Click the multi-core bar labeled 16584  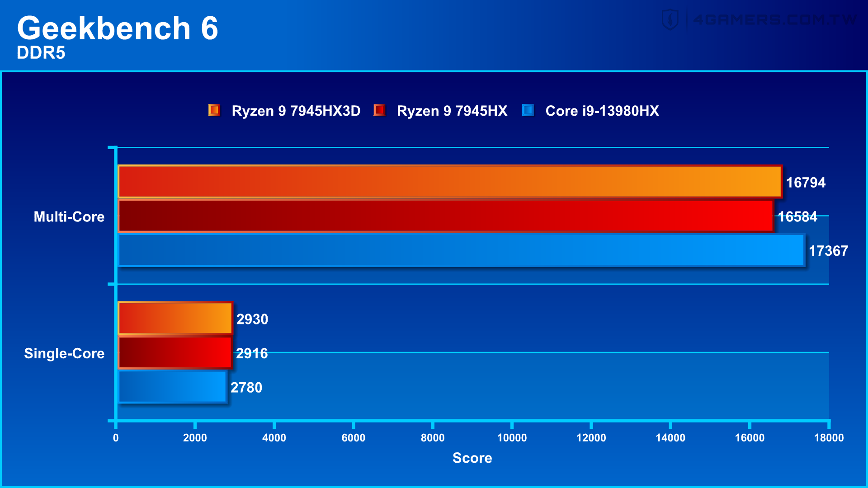[x=446, y=216]
